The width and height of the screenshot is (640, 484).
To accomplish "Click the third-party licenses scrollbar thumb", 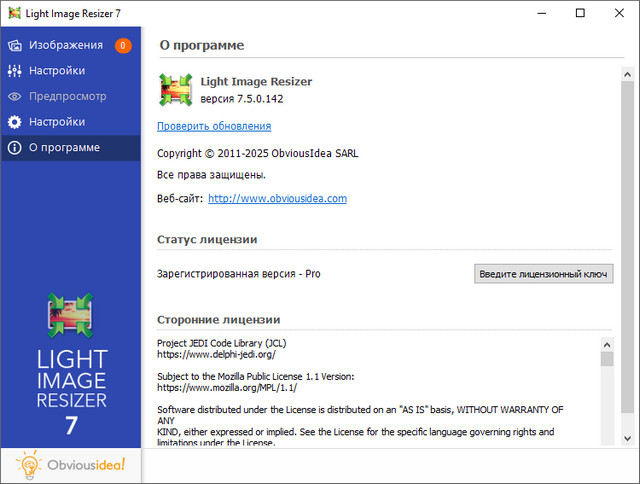I will 607,359.
